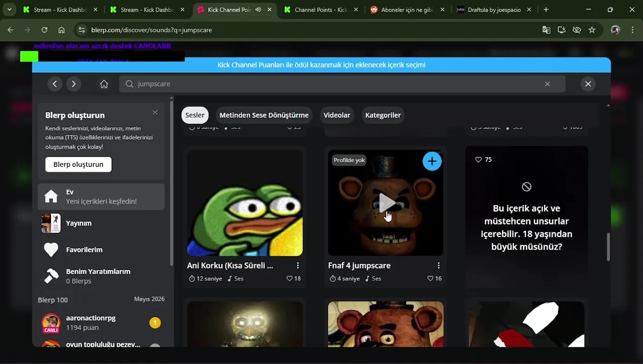This screenshot has width=643, height=364.
Task: Click the install app icon in address bar
Action: tap(562, 30)
